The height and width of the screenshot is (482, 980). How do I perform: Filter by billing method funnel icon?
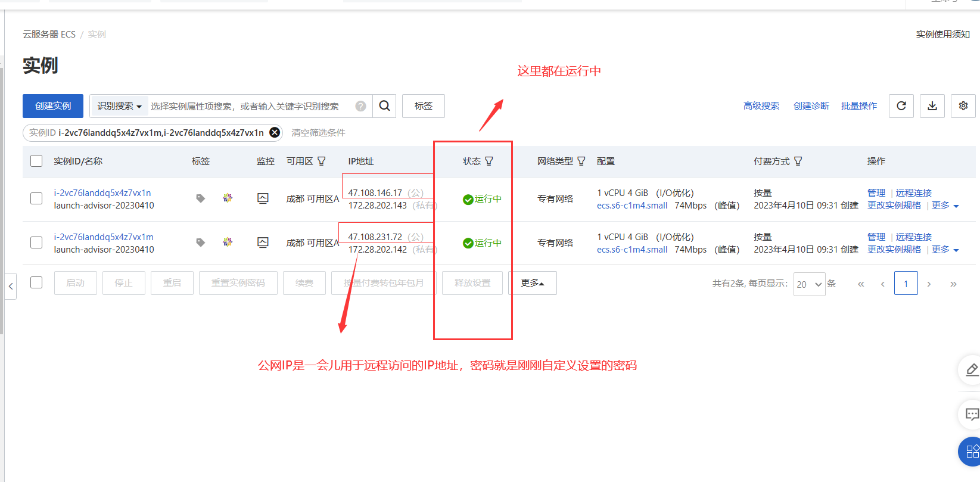798,161
